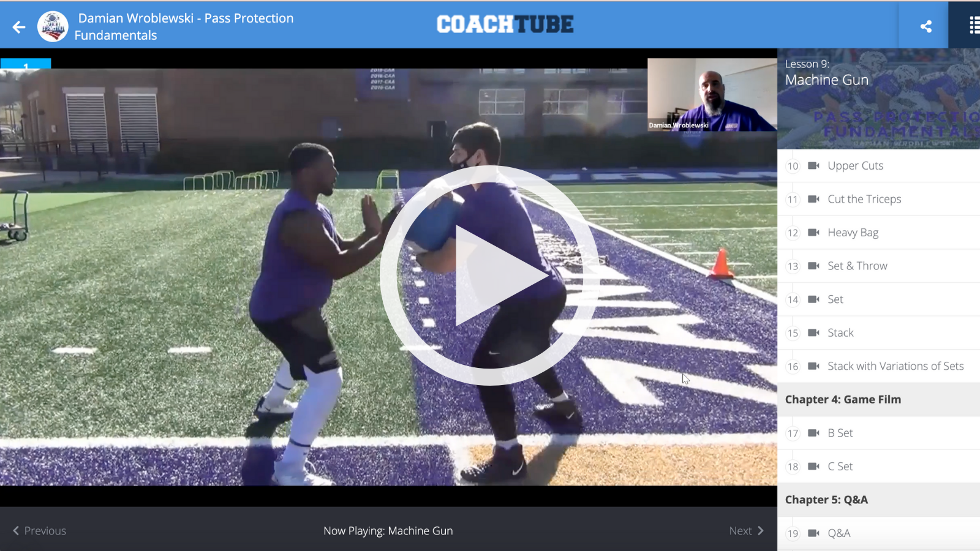980x551 pixels.
Task: Click the back arrow in the header
Action: (x=19, y=27)
